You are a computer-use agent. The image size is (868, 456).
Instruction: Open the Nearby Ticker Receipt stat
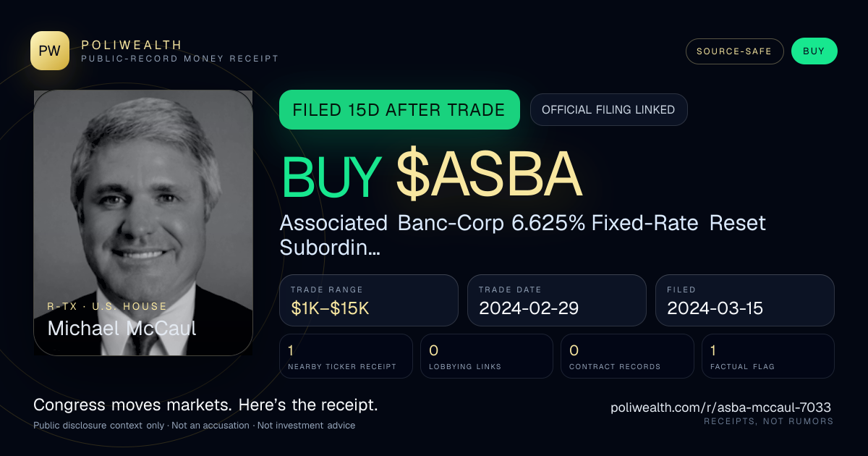(x=346, y=356)
